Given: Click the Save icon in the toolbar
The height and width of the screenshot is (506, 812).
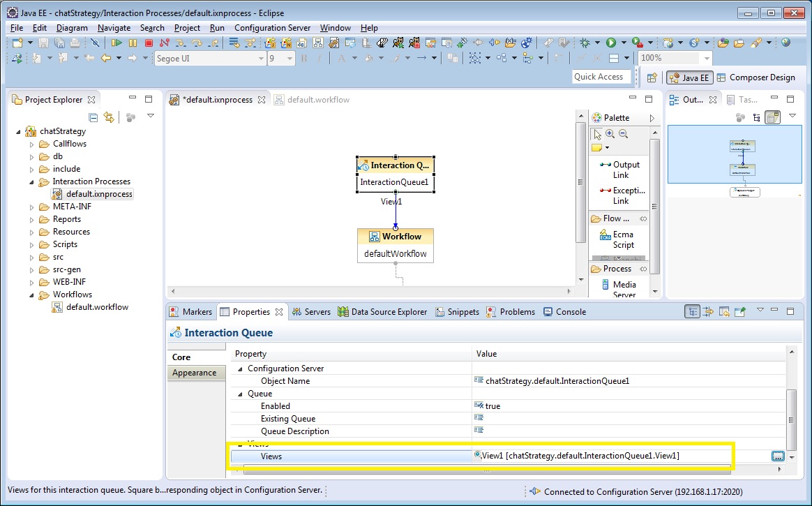Looking at the screenshot, I should point(42,42).
